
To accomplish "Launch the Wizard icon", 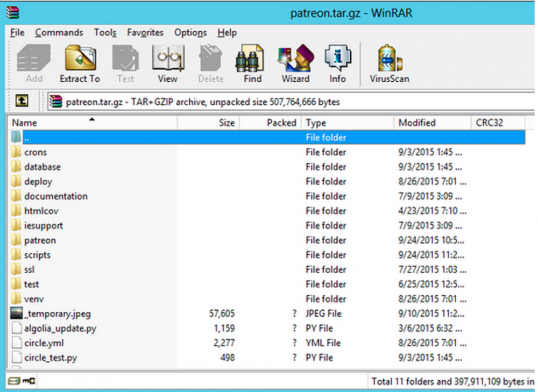I will (296, 58).
